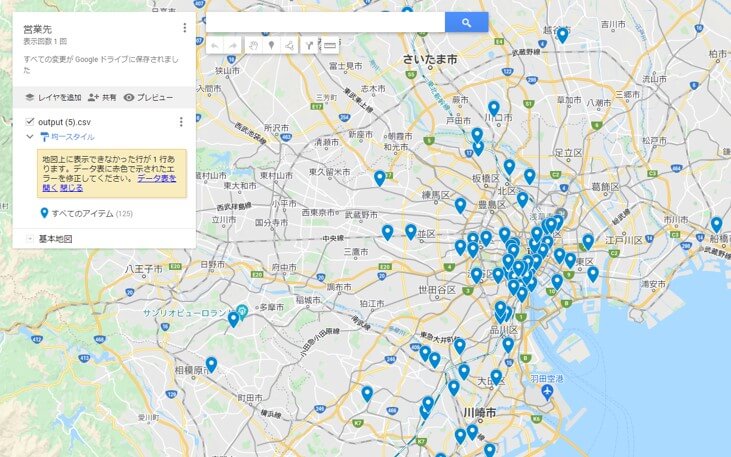Open the プレビュー preview

pos(148,97)
